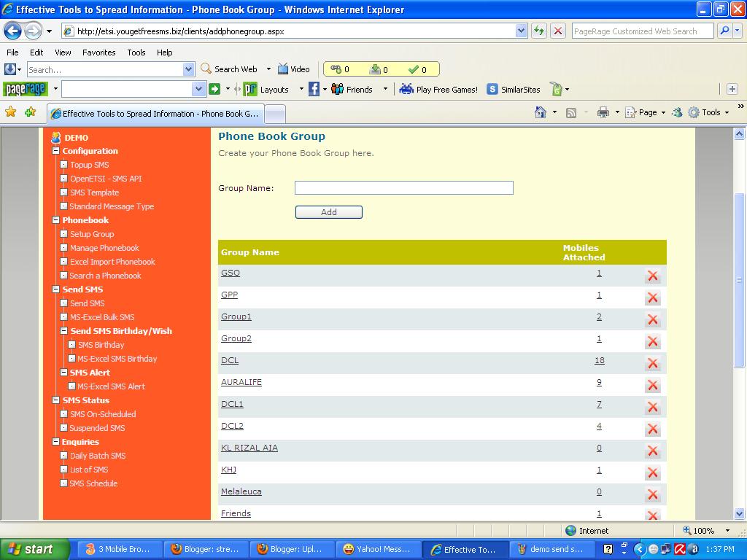Click the Refresh page icon
The width and height of the screenshot is (747, 560).
point(539,31)
